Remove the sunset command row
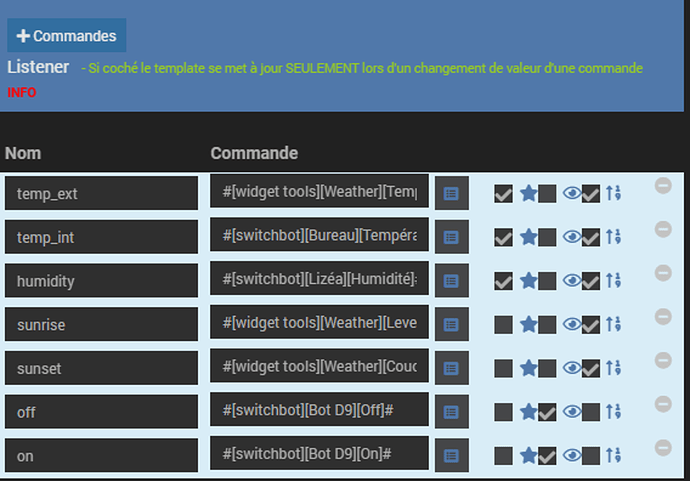Screen dimensions: 690x481 (663, 360)
